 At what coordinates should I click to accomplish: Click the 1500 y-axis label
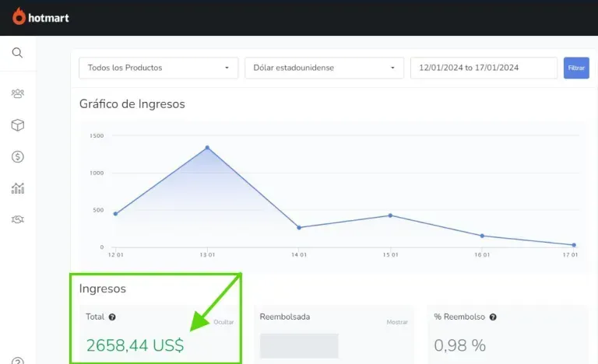[x=97, y=135]
